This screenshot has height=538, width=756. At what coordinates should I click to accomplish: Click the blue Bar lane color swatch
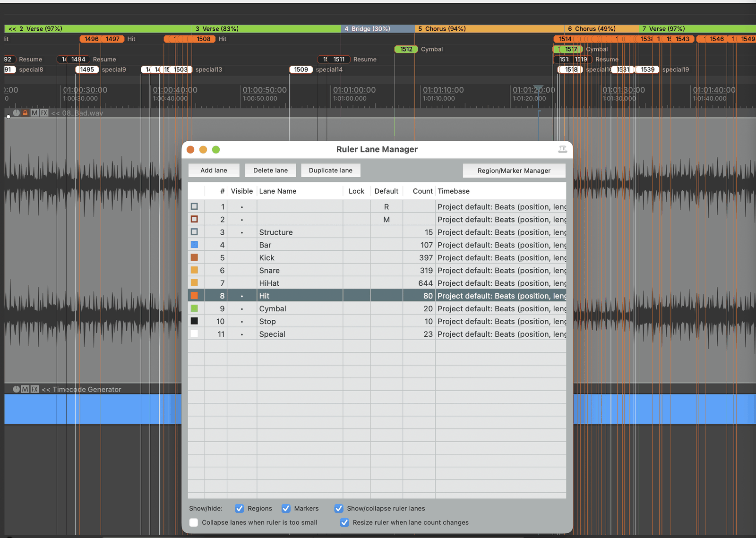coord(194,245)
